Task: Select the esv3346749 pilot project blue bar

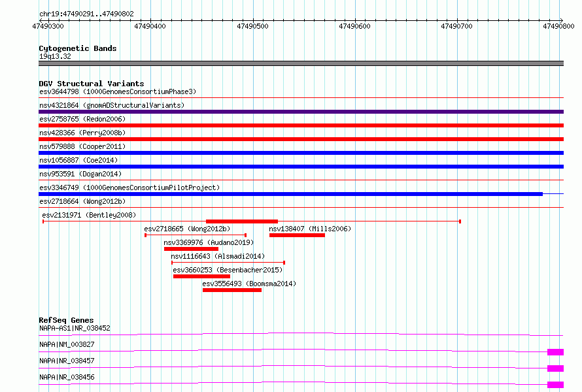Action: tap(290, 194)
